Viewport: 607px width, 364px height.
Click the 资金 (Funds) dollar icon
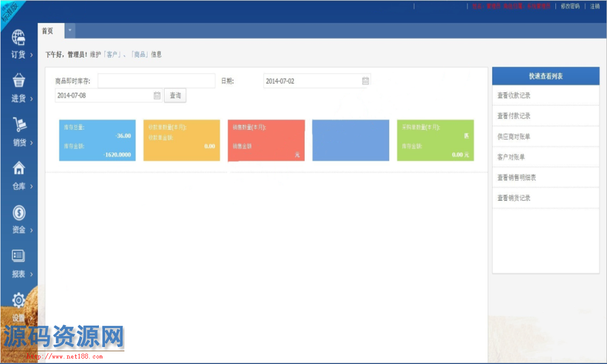tap(19, 213)
